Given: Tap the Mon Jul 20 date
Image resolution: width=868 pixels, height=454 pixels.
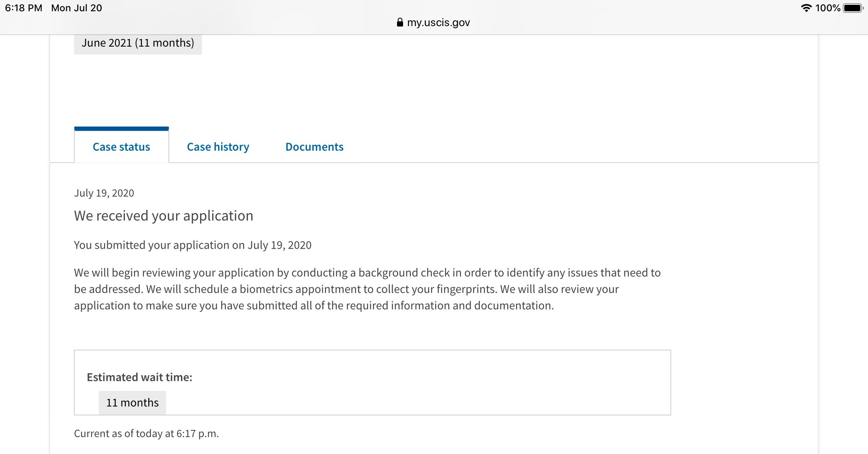Looking at the screenshot, I should pyautogui.click(x=76, y=8).
